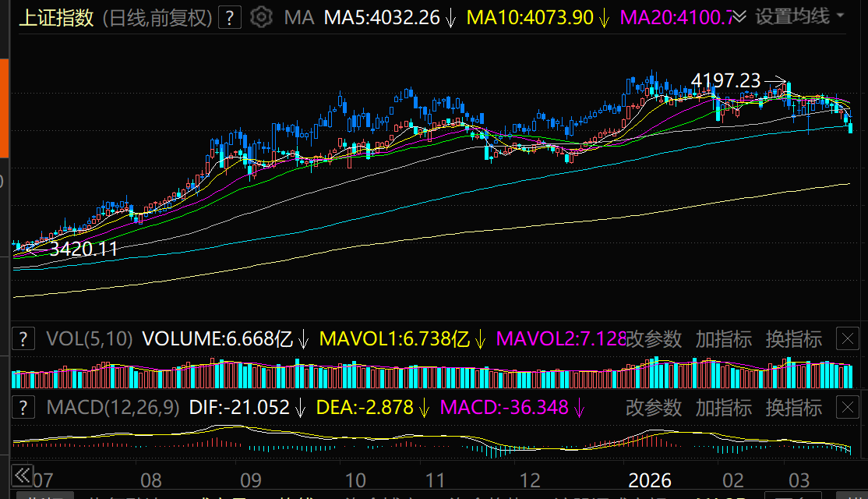
Task: Close the VOL indicator panel with X
Action: coord(847,339)
